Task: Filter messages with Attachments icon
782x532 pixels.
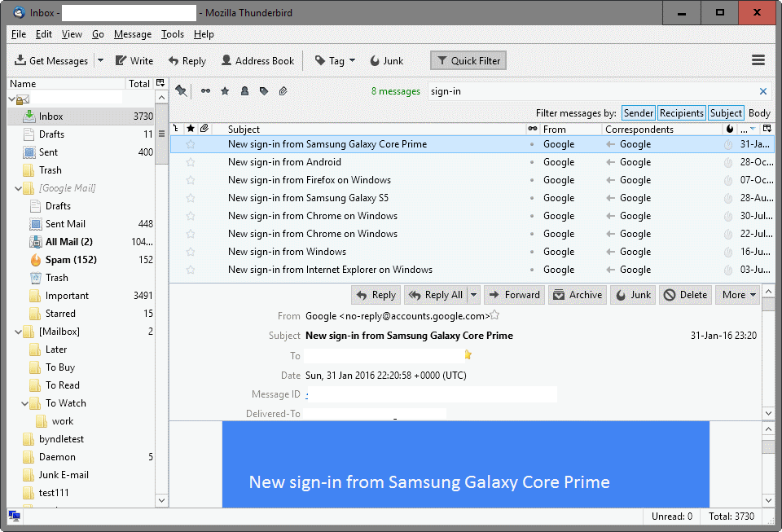Action: 283,91
